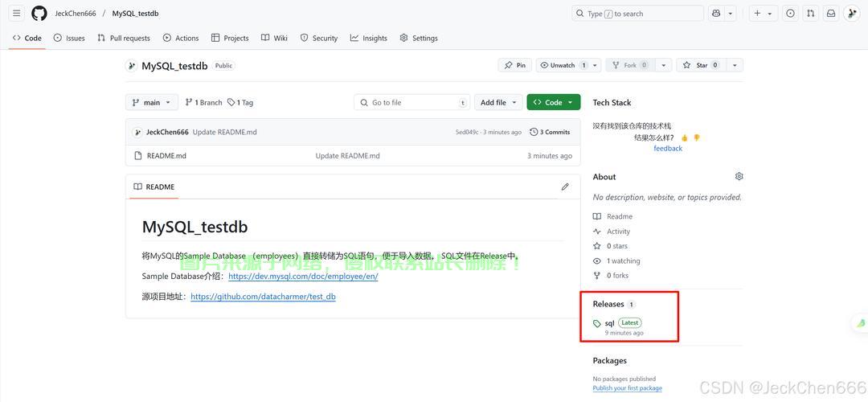Open the Add file dropdown
This screenshot has width=868, height=402.
click(x=498, y=102)
